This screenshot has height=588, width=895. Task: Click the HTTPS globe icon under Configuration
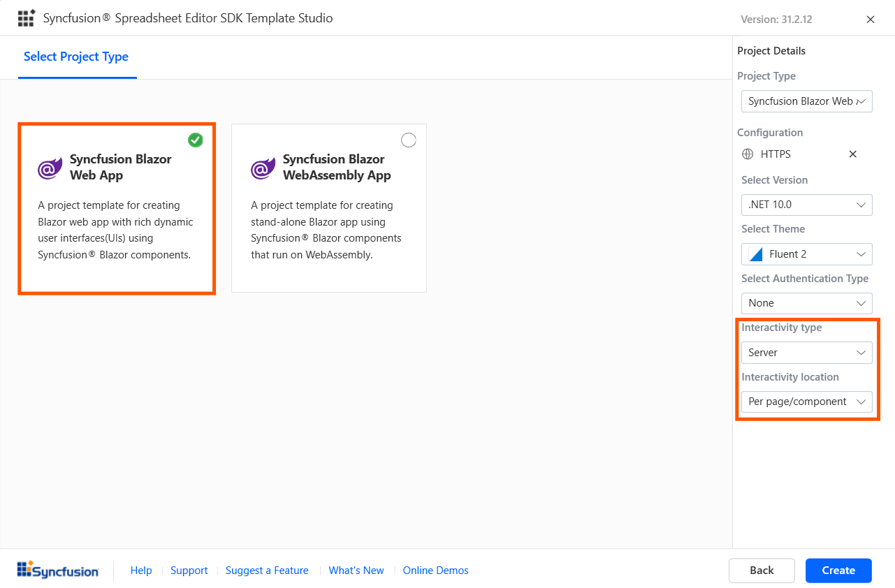748,154
